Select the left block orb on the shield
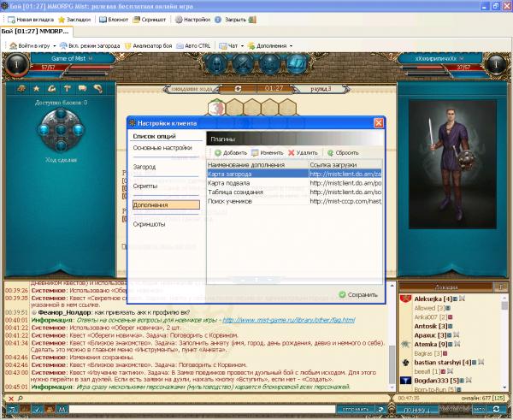The width and height of the screenshot is (513, 420). [x=44, y=130]
